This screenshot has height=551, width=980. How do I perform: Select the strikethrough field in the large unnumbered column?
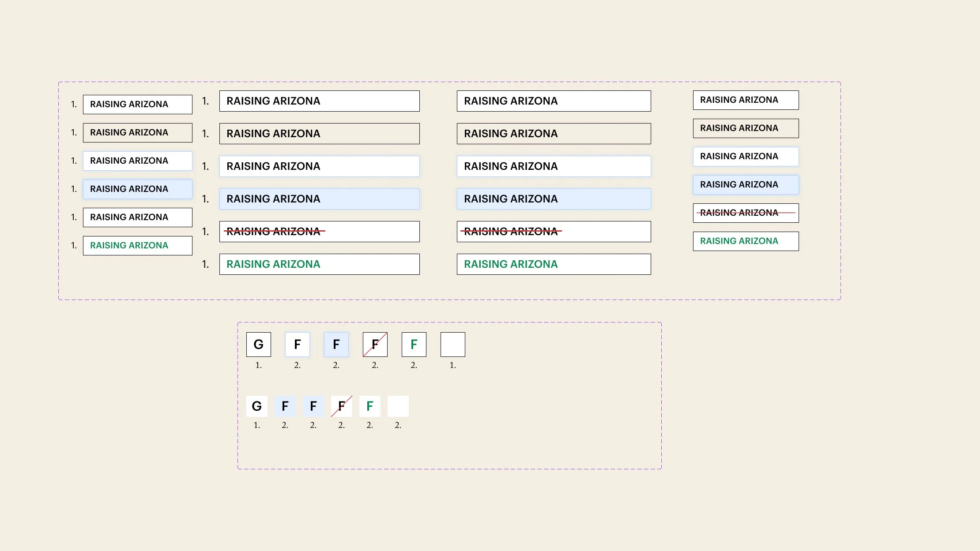tap(554, 232)
